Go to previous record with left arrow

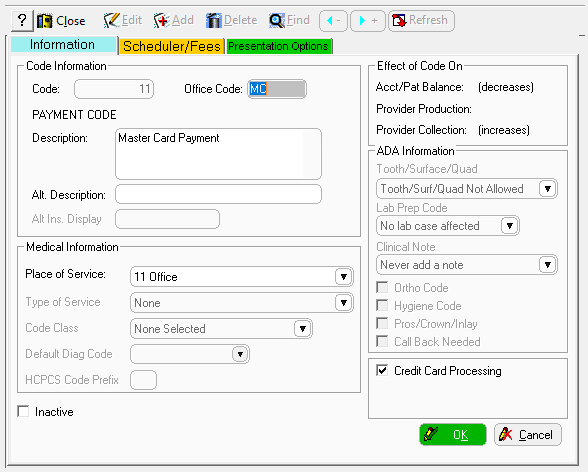coord(333,21)
